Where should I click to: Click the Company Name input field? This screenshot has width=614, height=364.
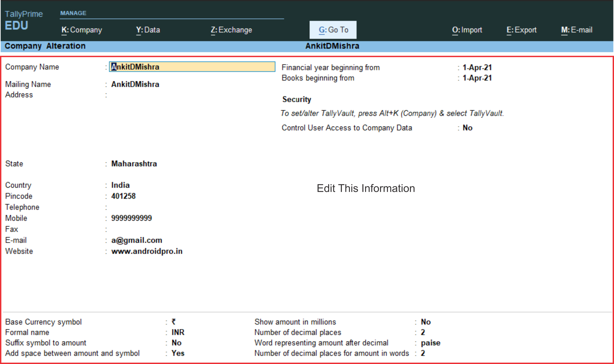[x=192, y=67]
